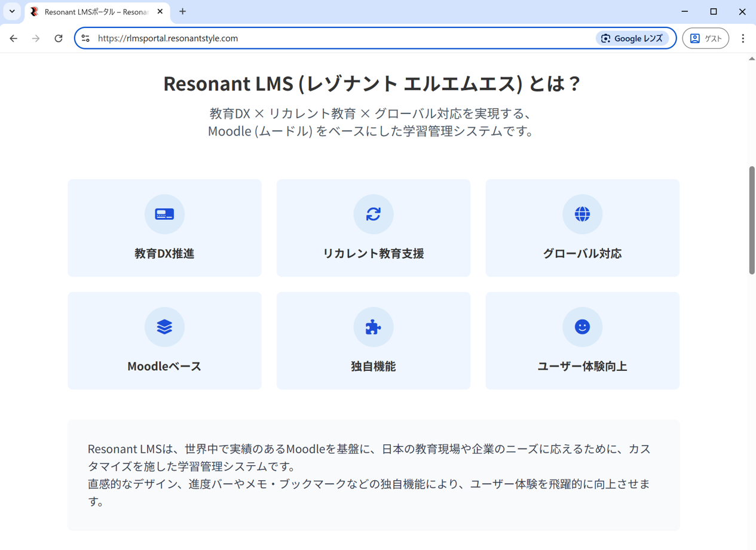756x550 pixels.
Task: Expand the tab search dropdown
Action: (x=12, y=11)
